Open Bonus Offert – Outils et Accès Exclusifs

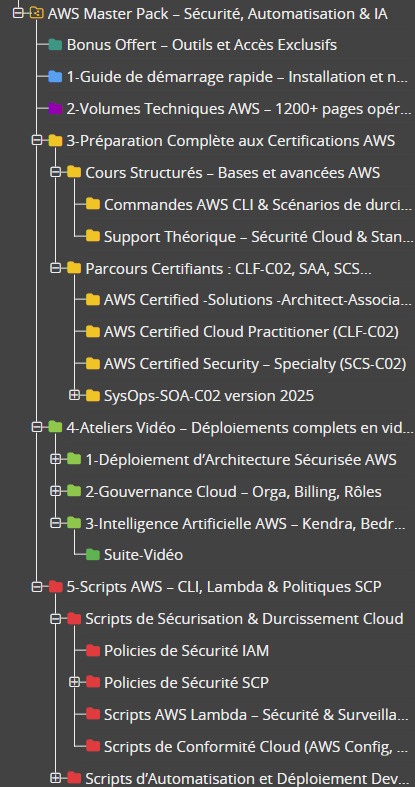202,45
